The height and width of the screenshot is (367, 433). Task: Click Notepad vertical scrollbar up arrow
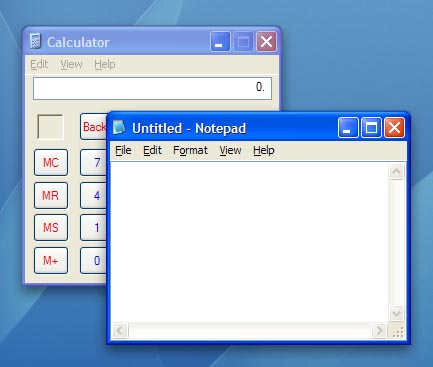396,172
